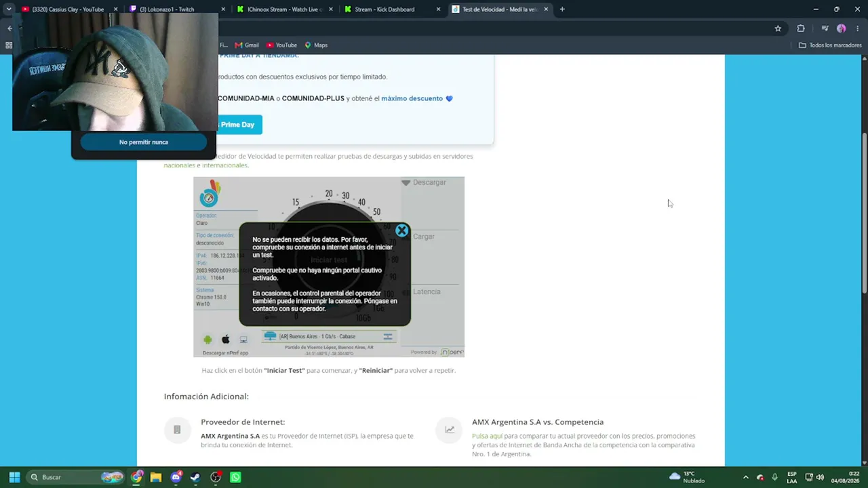
Task: Follow the 'nacionales e internacionales' link
Action: (x=205, y=165)
